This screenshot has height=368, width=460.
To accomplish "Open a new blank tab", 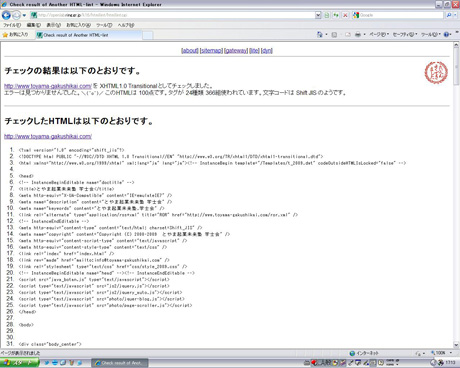I will 148,35.
